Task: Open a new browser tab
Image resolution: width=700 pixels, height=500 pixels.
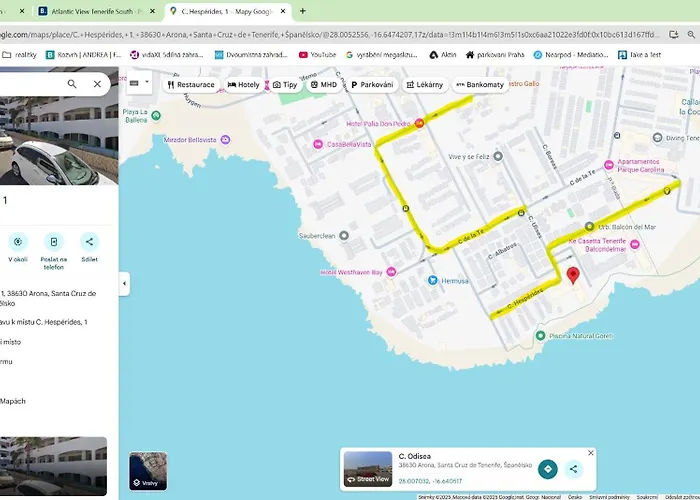Action: coord(302,11)
